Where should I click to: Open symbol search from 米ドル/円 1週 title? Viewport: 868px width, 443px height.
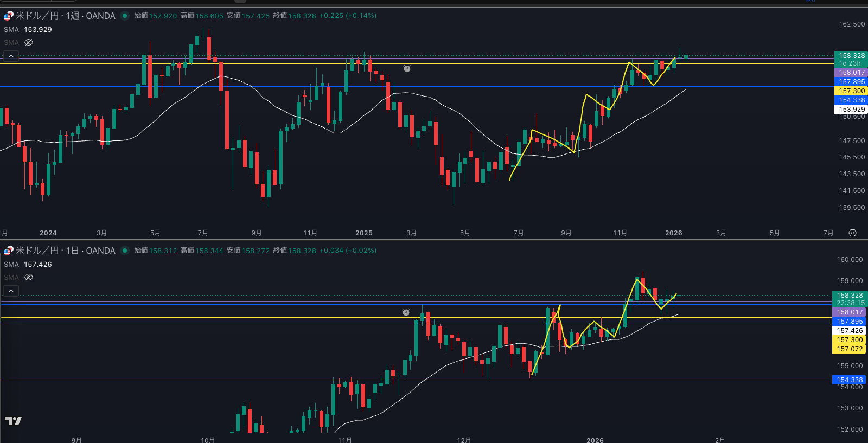click(65, 16)
